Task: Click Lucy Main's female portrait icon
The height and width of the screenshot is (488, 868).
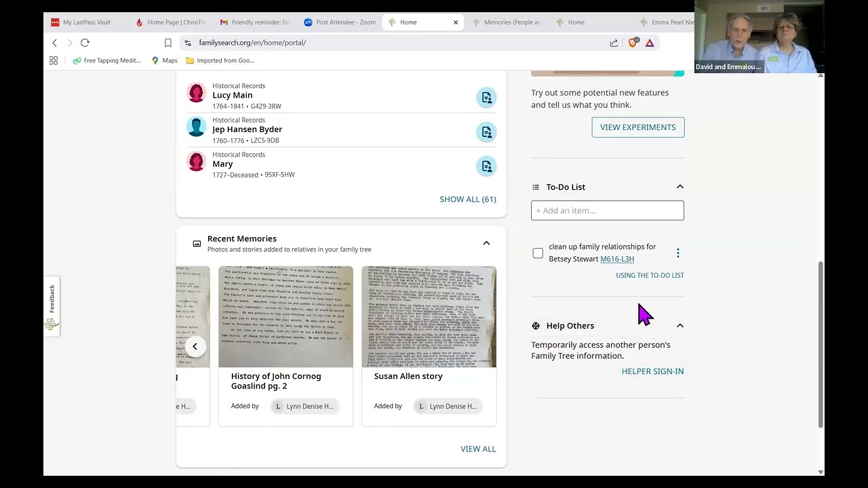Action: tap(196, 93)
